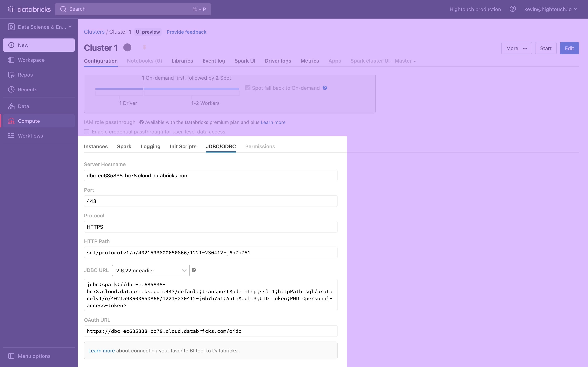Expand the JDBC URL driver version dropdown

(150, 270)
